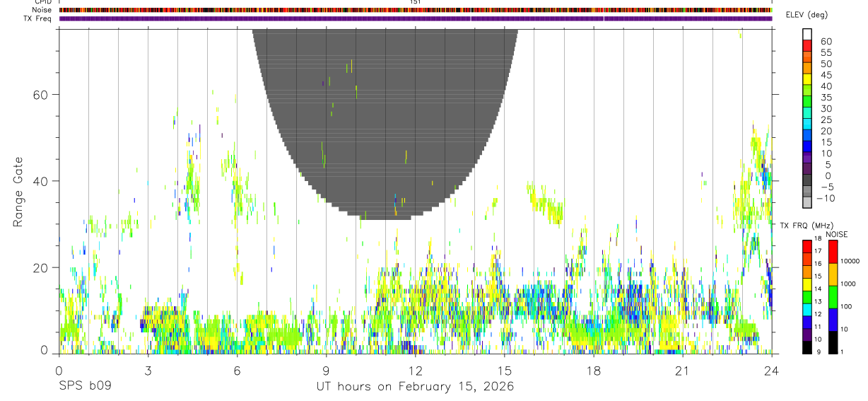Click the blue segment of the NOISE colorbar
This screenshot has height=401, width=868.
pos(833,320)
